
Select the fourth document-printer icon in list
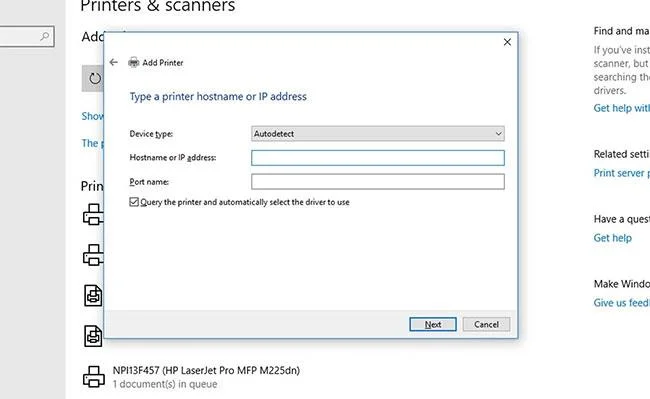[93, 335]
